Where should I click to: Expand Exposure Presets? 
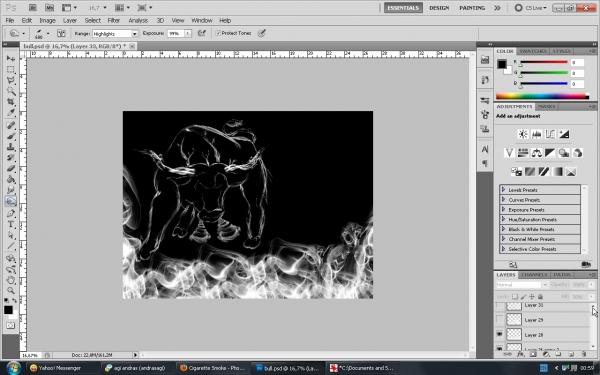coord(503,209)
